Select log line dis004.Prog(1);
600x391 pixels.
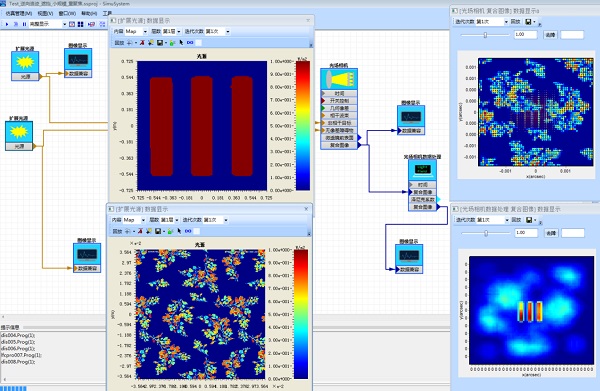[18, 335]
